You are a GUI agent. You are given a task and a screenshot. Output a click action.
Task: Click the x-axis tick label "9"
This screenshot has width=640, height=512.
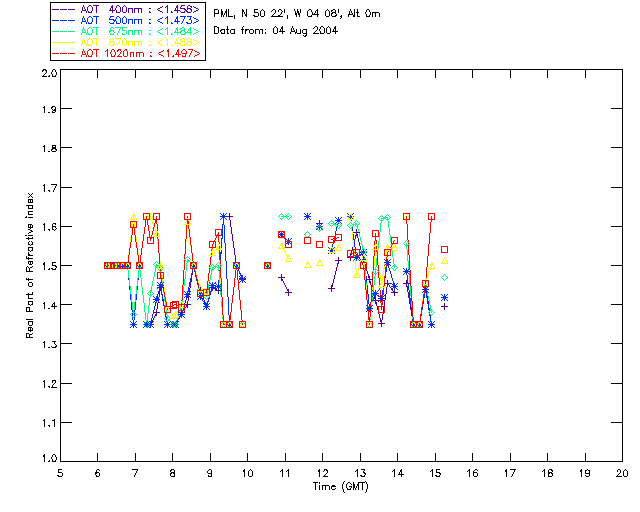210,473
